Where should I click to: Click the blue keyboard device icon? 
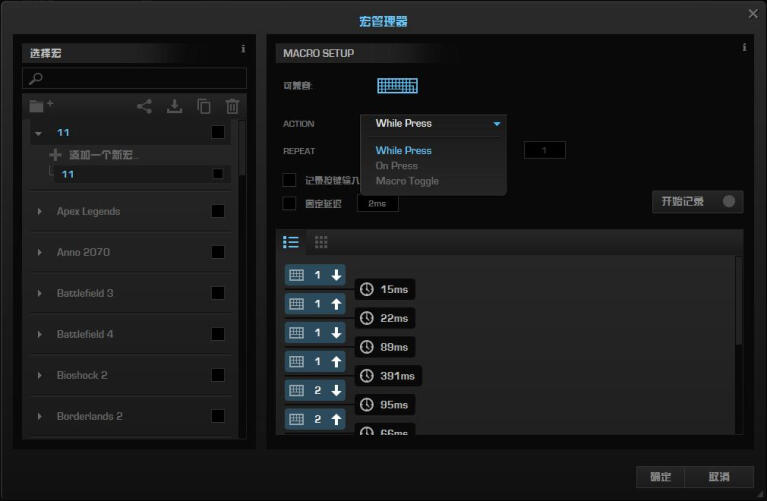[397, 86]
